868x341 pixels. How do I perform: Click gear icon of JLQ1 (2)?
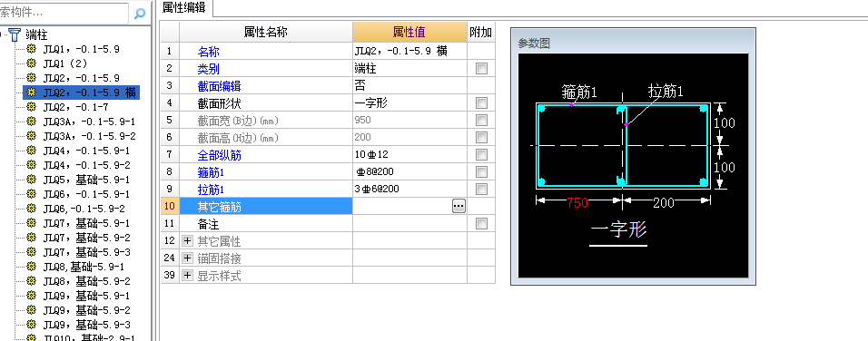tap(32, 63)
